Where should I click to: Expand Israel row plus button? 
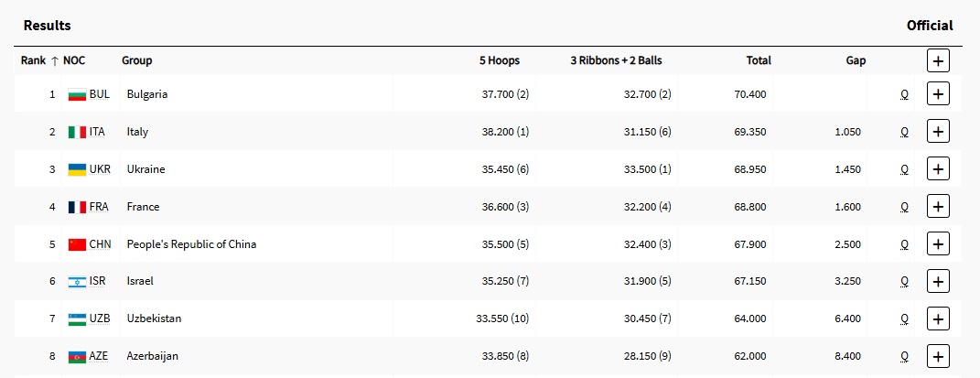[938, 282]
